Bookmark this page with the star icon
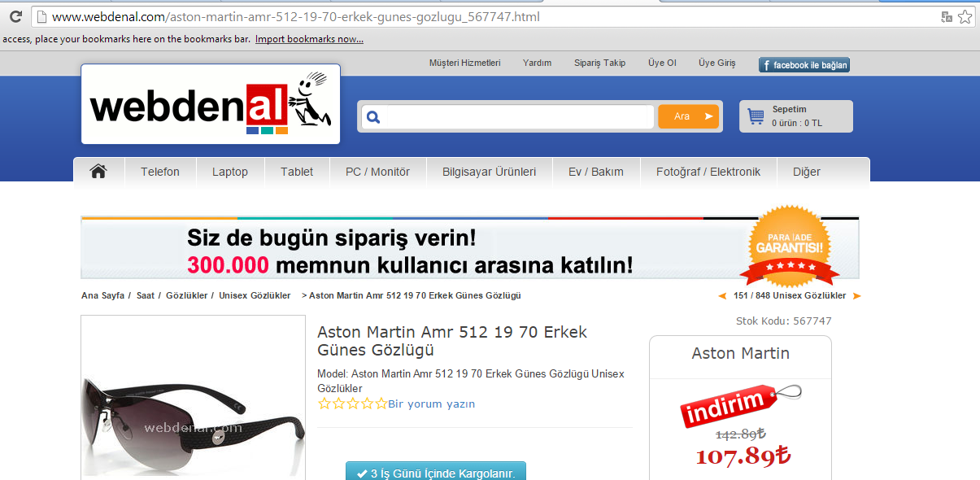Screen dimensions: 980x480 [x=965, y=17]
